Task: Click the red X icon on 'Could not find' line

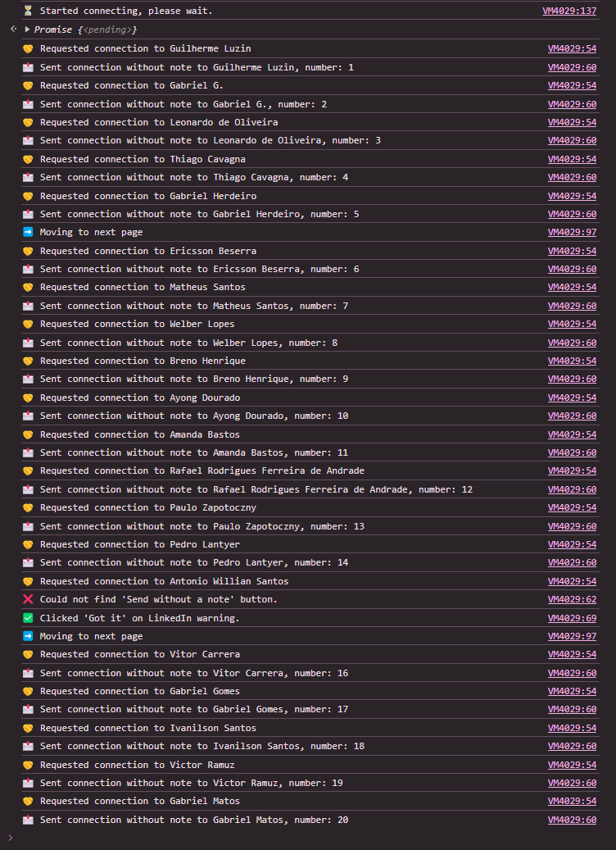Action: [x=28, y=599]
